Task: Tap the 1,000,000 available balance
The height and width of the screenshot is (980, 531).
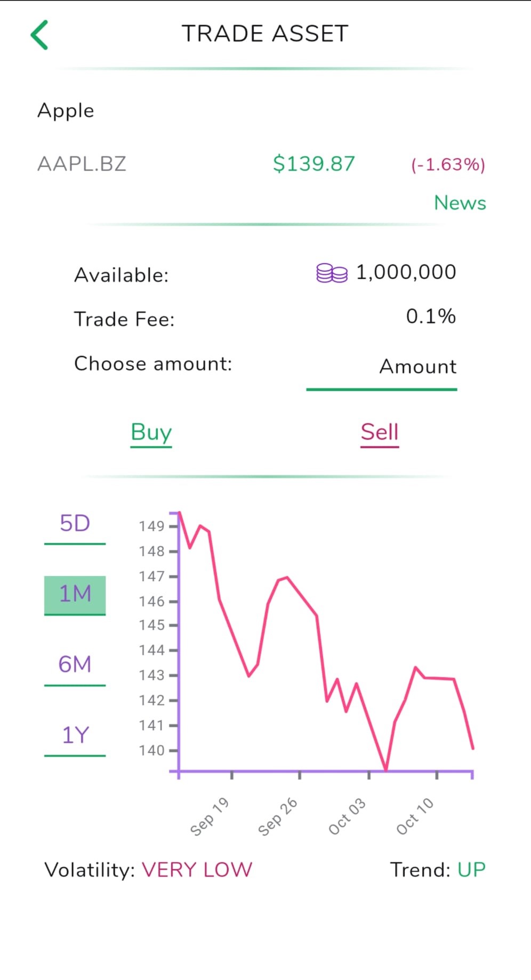Action: coord(406,273)
